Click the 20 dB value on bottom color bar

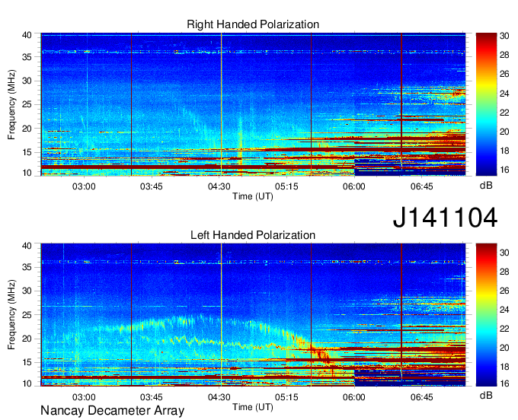pos(504,348)
